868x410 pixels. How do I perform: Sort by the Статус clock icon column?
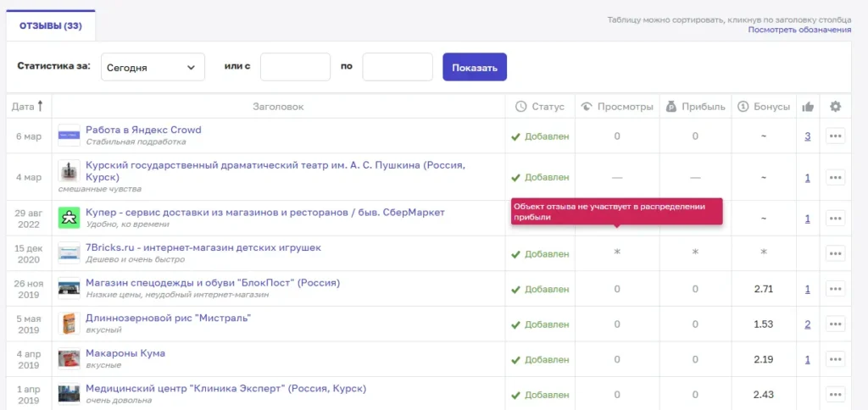tap(540, 107)
